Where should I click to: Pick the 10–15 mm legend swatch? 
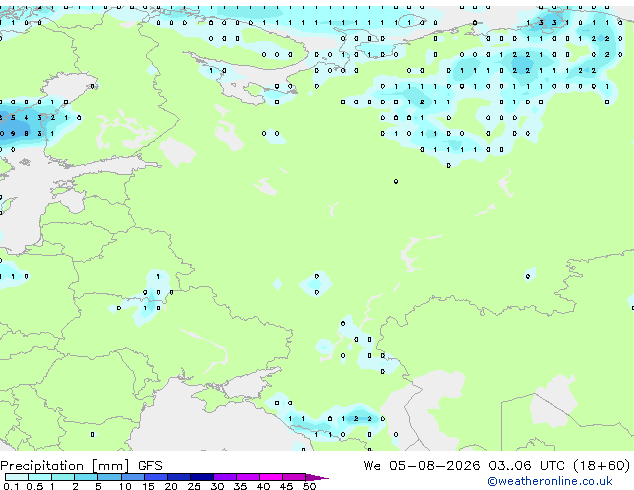132,477
